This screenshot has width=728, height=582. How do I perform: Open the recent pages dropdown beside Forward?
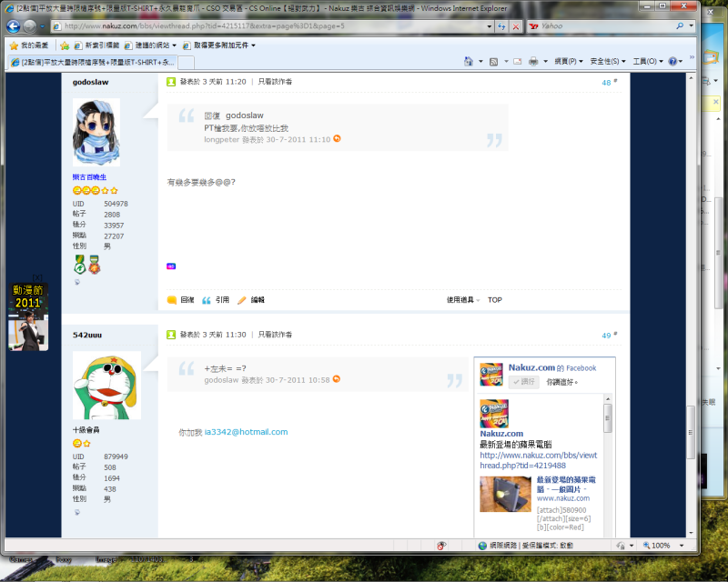pyautogui.click(x=42, y=26)
